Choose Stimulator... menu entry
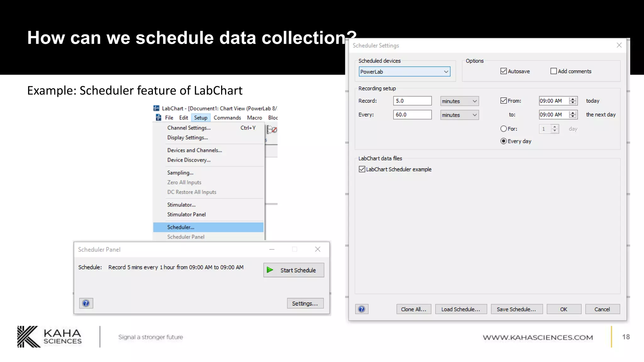Viewport: 644px width, 362px height. click(x=208, y=205)
